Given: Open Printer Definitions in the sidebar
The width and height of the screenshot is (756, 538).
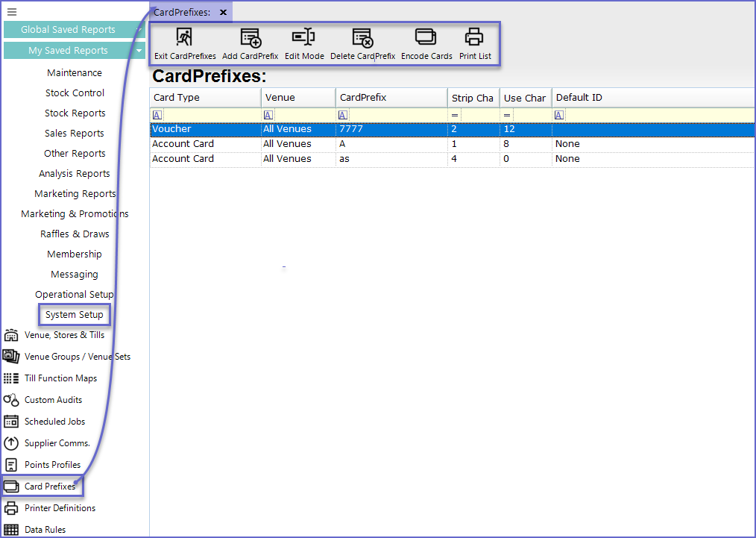Looking at the screenshot, I should (60, 508).
